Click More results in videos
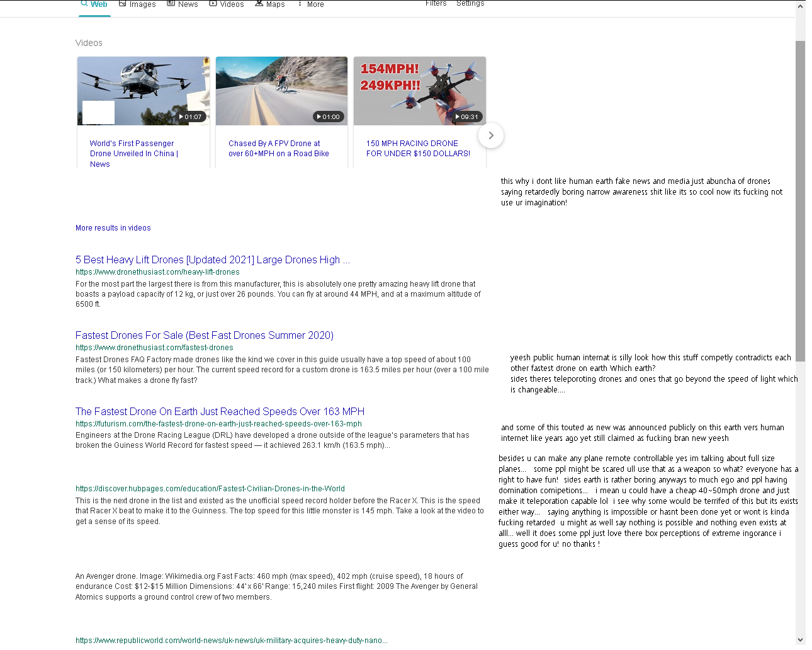 113,228
